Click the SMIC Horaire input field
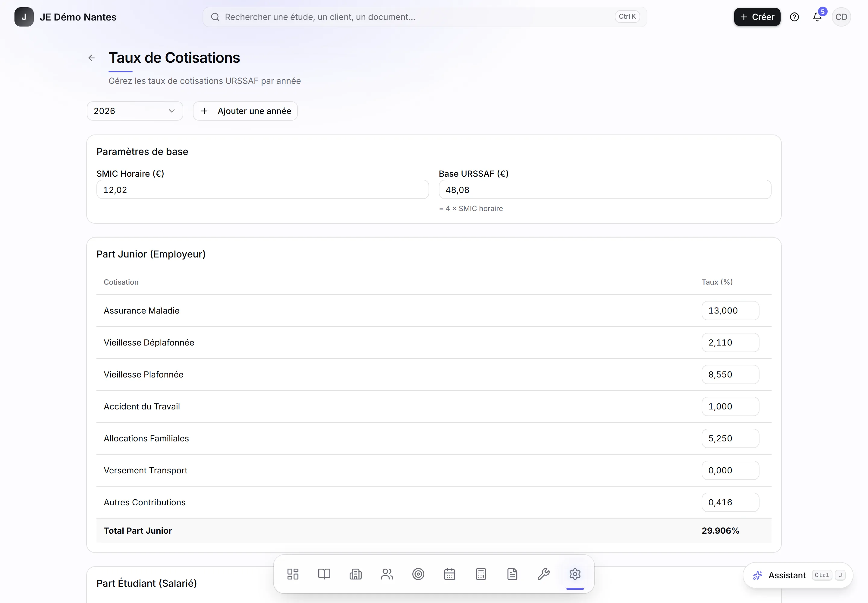The image size is (868, 603). point(263,190)
